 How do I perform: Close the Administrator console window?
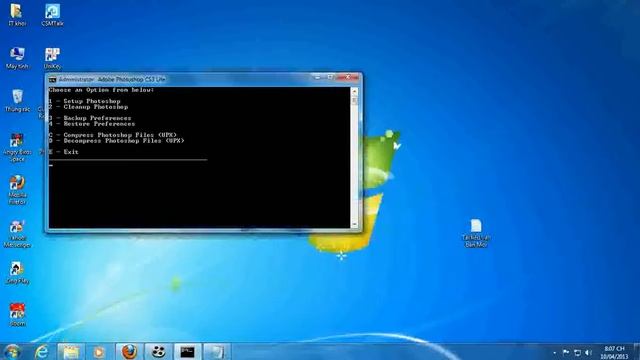pos(348,77)
